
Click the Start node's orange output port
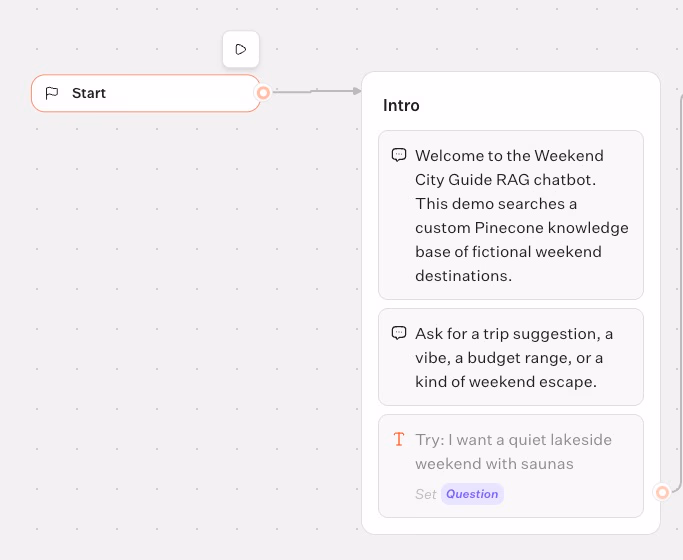pyautogui.click(x=263, y=93)
